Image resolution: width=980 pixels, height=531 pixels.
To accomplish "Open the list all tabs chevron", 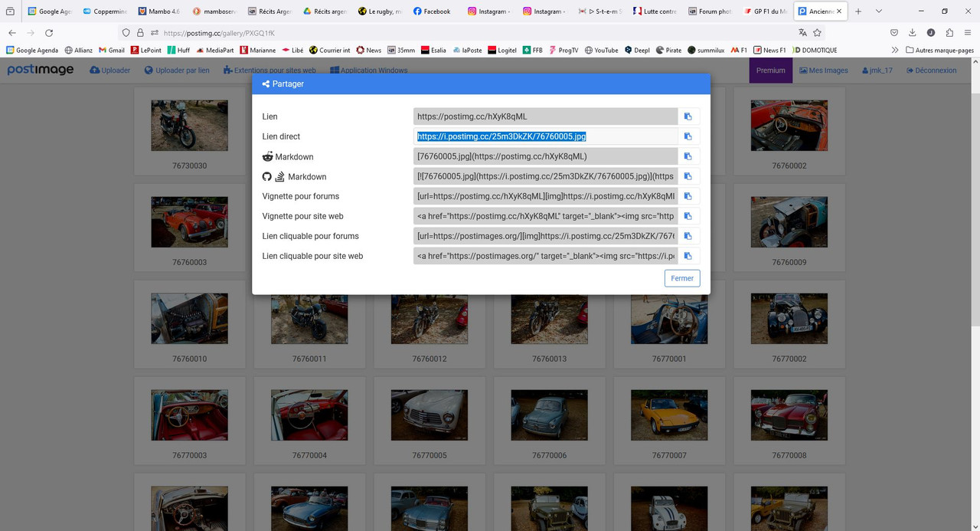I will (878, 11).
